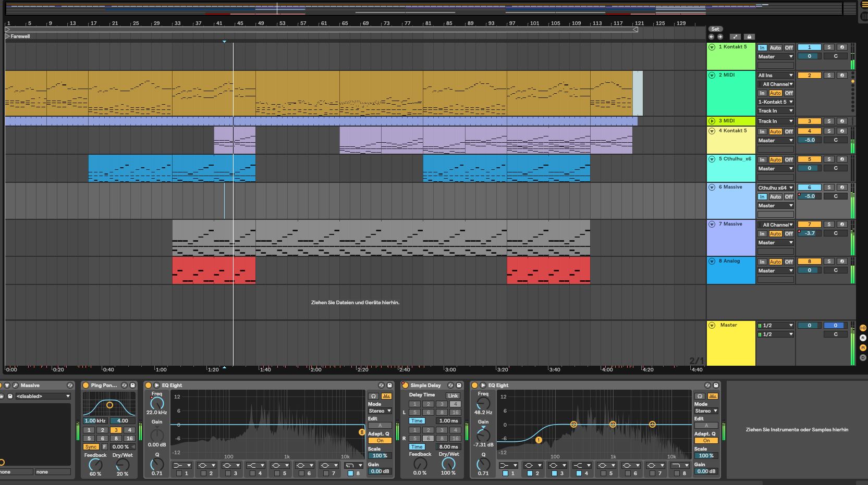This screenshot has height=485, width=868.
Task: Click the lock envelopes icon
Action: pos(749,37)
